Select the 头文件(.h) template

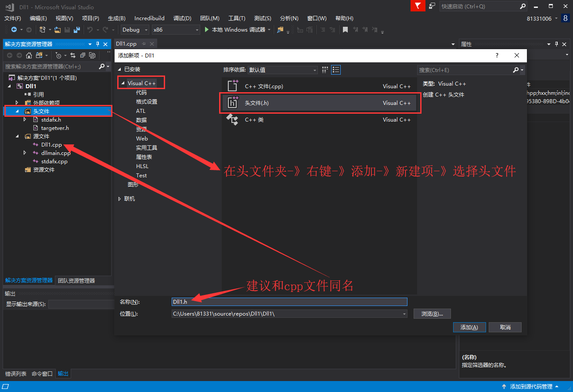click(319, 103)
